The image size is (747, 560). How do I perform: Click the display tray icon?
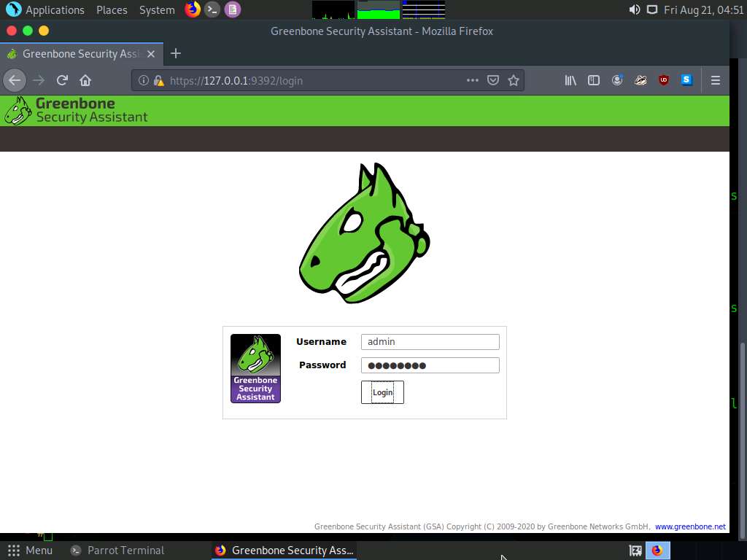click(x=651, y=9)
